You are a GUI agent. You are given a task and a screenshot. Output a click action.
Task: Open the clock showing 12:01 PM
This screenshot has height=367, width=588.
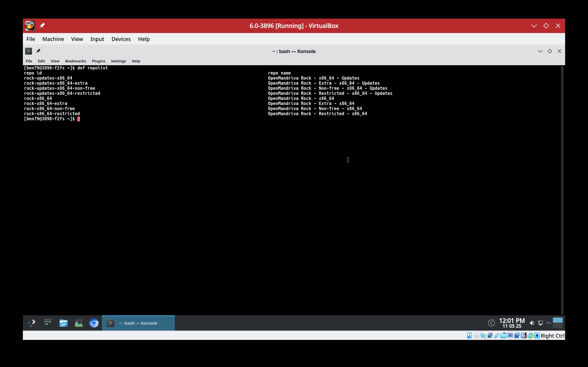[x=512, y=323]
